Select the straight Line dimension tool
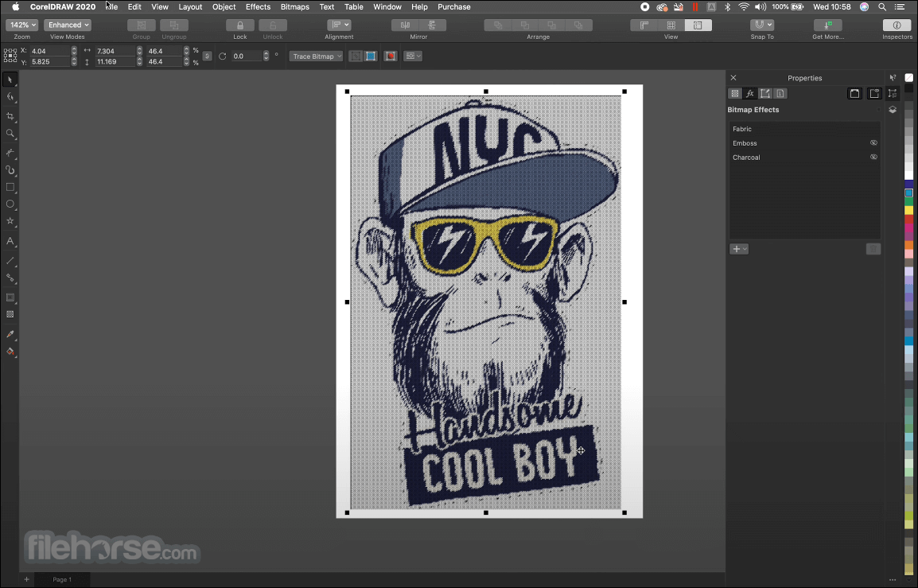The width and height of the screenshot is (918, 588). (10, 261)
